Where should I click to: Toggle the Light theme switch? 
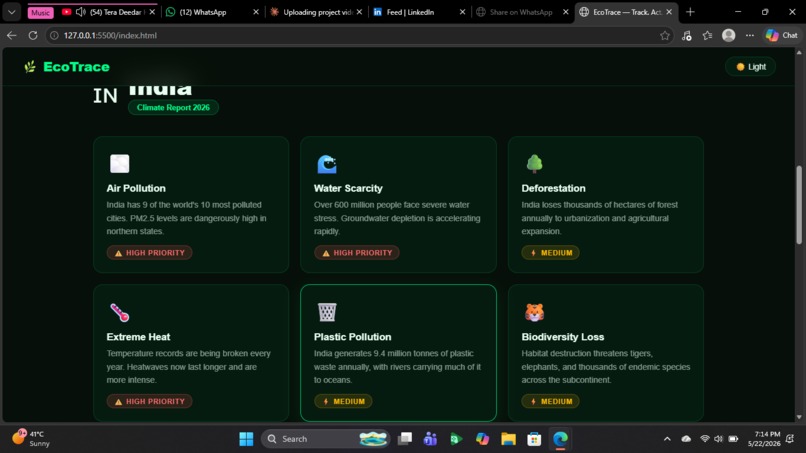(x=750, y=67)
